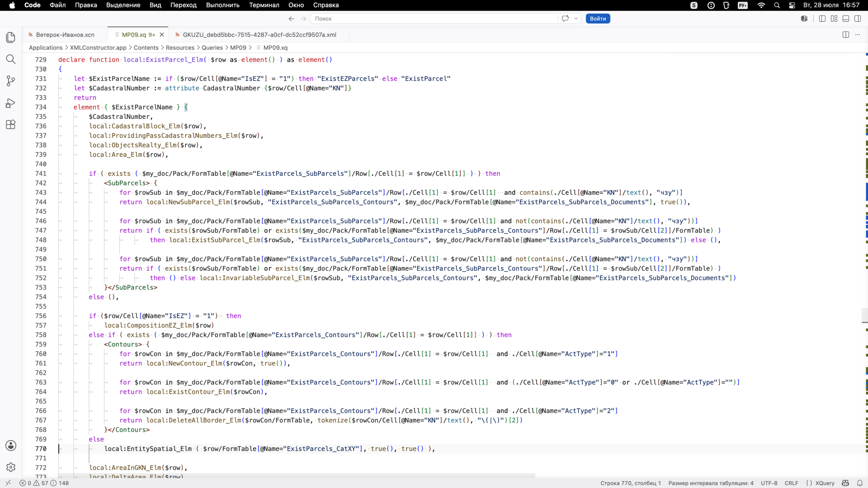Toggle the primary side bar
This screenshot has height=488, width=868.
click(x=822, y=19)
